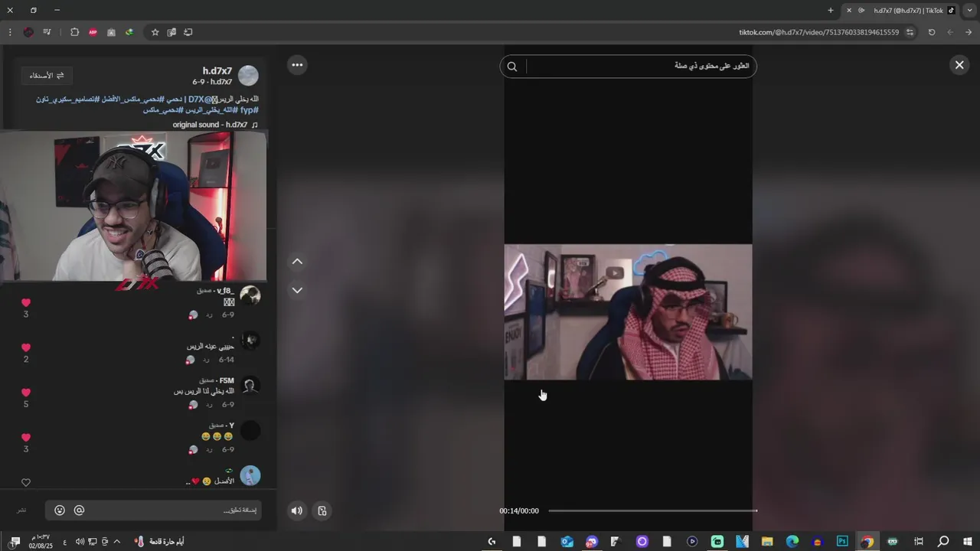Open the tab search dropdown arrow
The image size is (980, 551).
pyautogui.click(x=969, y=10)
